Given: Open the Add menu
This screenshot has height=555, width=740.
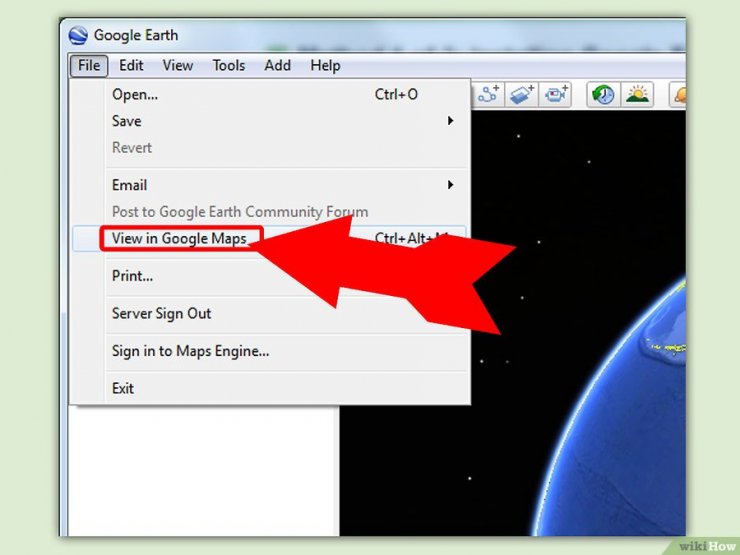Looking at the screenshot, I should (x=277, y=65).
